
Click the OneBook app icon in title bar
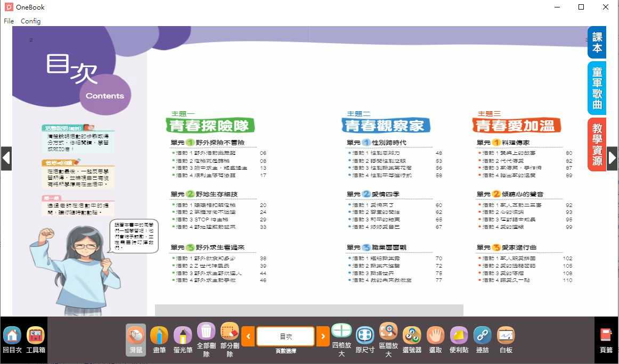[9, 7]
